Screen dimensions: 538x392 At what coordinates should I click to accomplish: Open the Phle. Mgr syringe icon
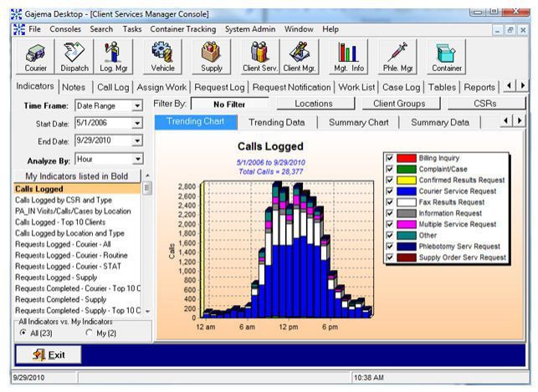(397, 57)
